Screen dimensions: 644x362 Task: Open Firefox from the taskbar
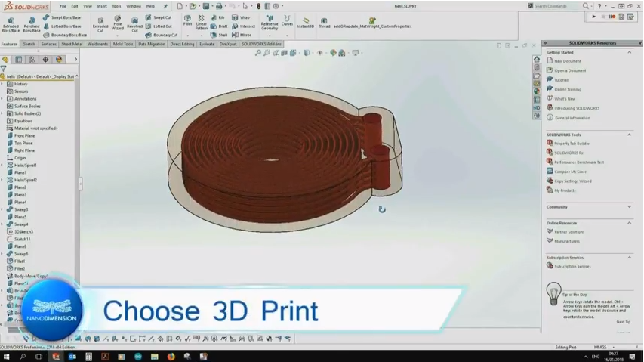[x=171, y=357]
